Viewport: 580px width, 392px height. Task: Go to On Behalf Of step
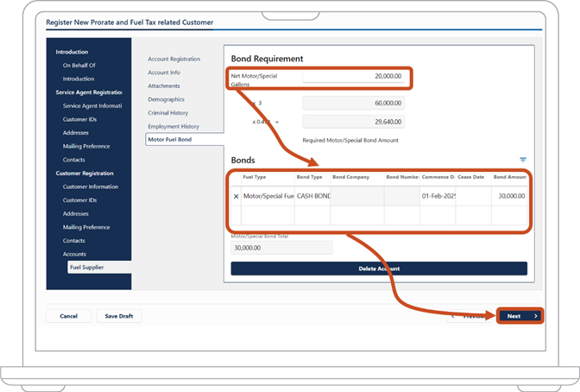click(79, 65)
